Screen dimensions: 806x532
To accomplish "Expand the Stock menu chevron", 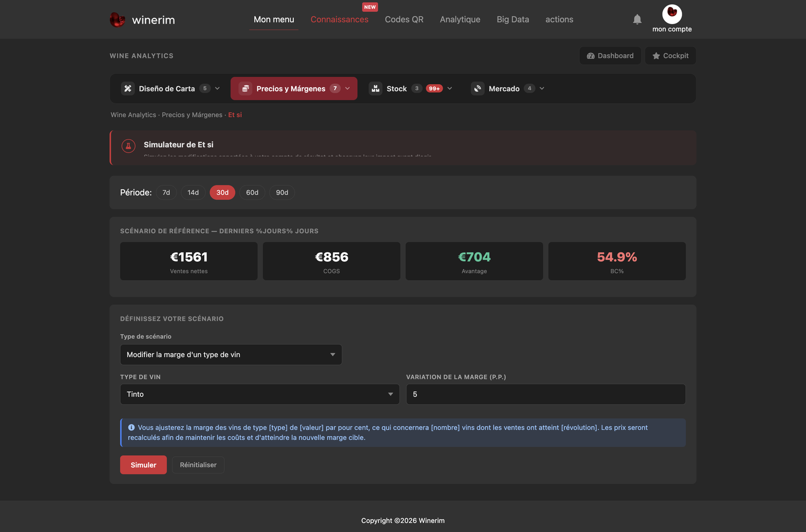I will click(450, 89).
